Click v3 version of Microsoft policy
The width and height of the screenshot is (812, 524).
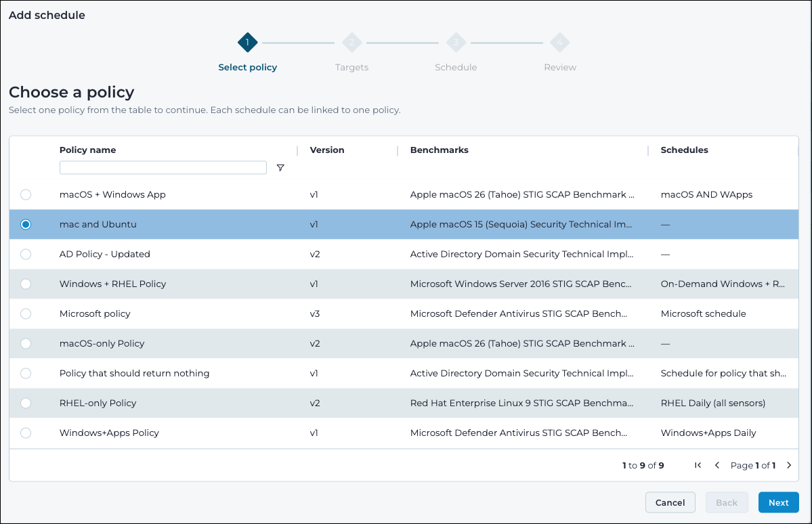click(314, 313)
